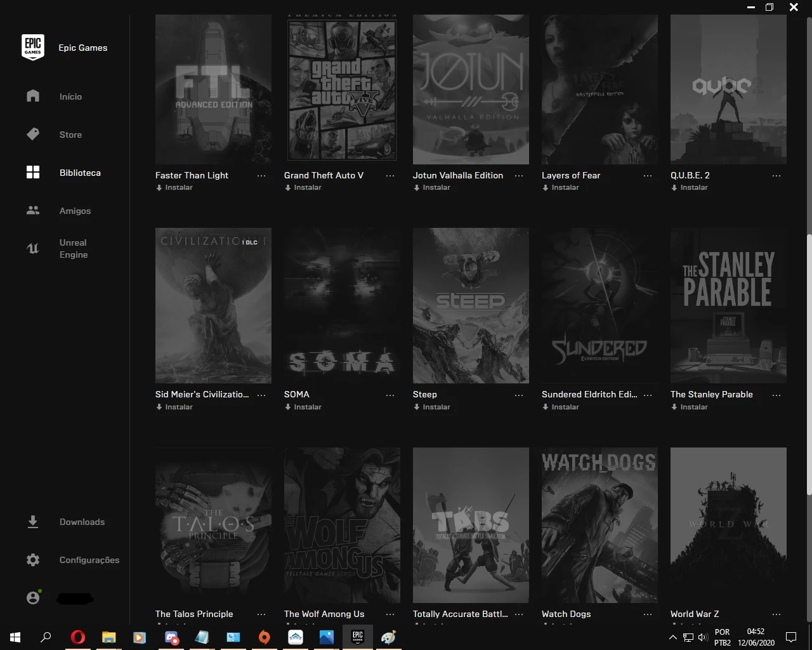Open options menu for Layers of Fear
Viewport: 812px width, 650px height.
[648, 176]
